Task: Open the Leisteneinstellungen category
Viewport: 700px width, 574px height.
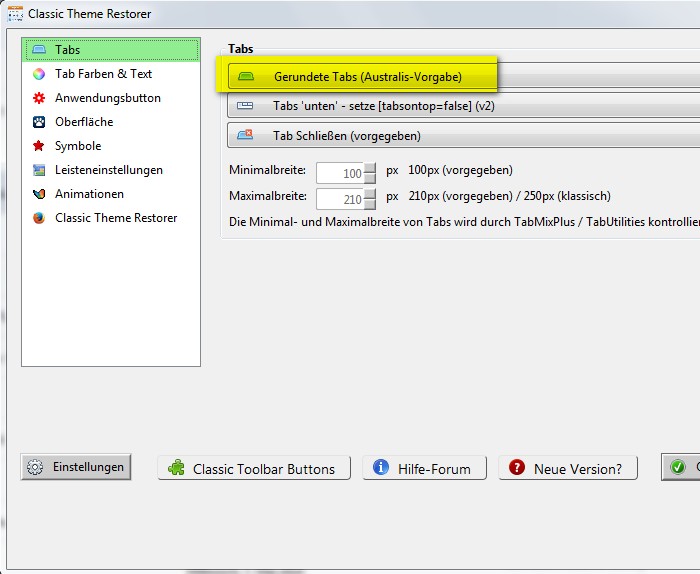Action: point(111,170)
